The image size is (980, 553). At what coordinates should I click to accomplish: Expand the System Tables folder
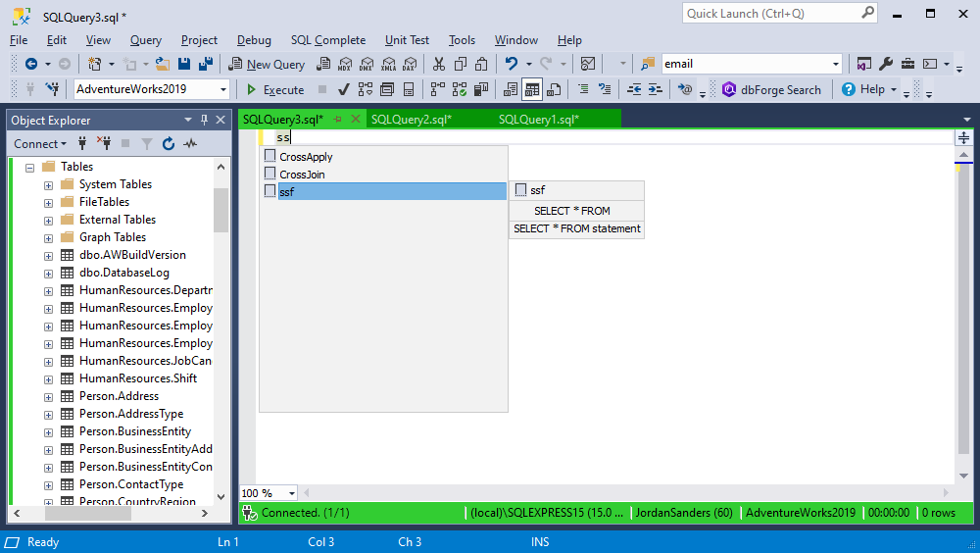pyautogui.click(x=48, y=185)
